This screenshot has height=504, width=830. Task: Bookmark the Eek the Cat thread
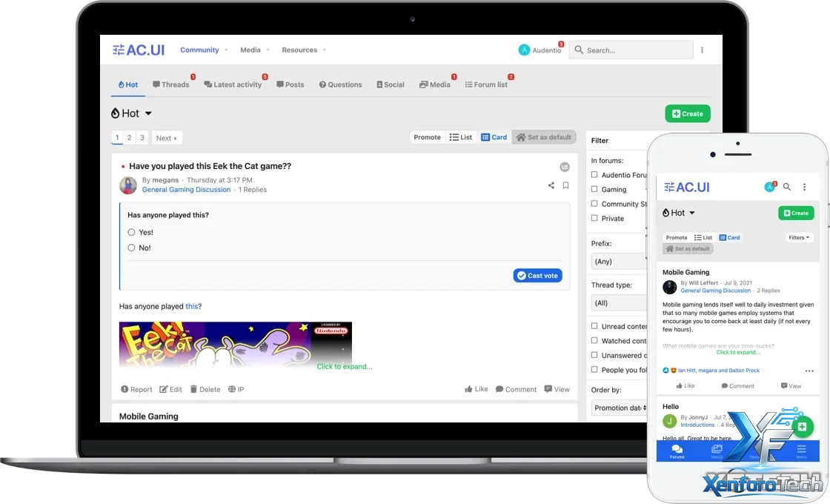coord(565,185)
